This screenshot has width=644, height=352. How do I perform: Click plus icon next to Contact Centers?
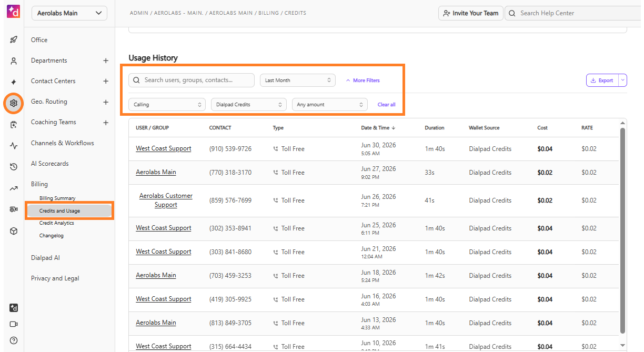click(x=106, y=82)
